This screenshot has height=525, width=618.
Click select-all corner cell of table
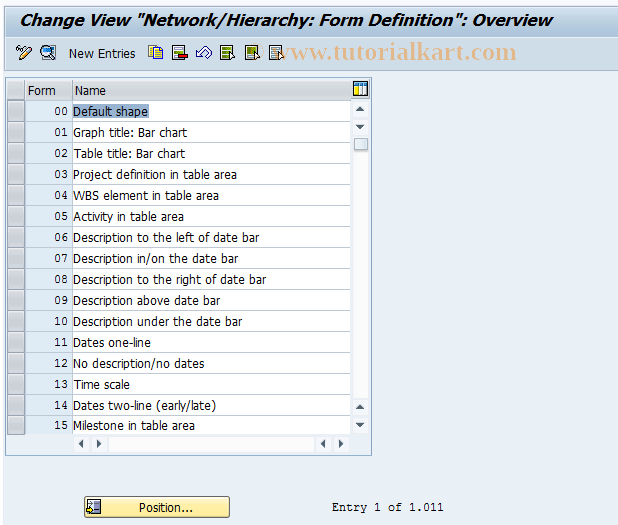coord(16,90)
